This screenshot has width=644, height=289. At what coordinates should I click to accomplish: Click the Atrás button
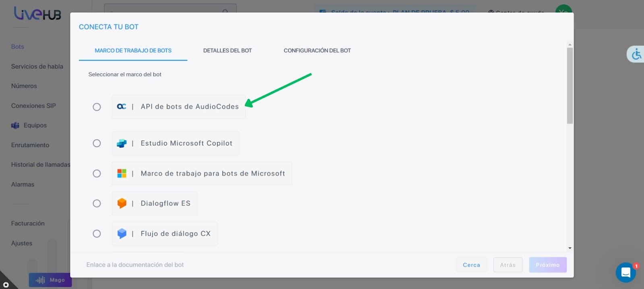508,265
